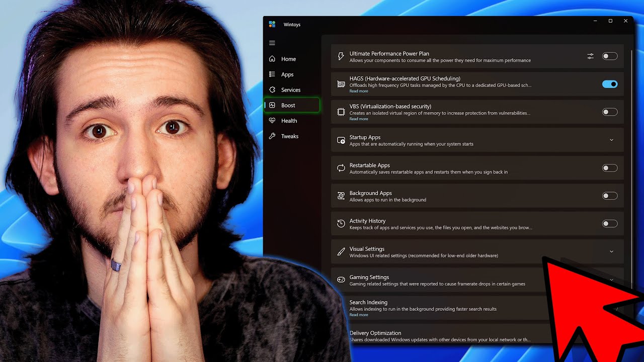Image resolution: width=644 pixels, height=362 pixels.
Task: Open the Tweaks page
Action: click(x=291, y=136)
